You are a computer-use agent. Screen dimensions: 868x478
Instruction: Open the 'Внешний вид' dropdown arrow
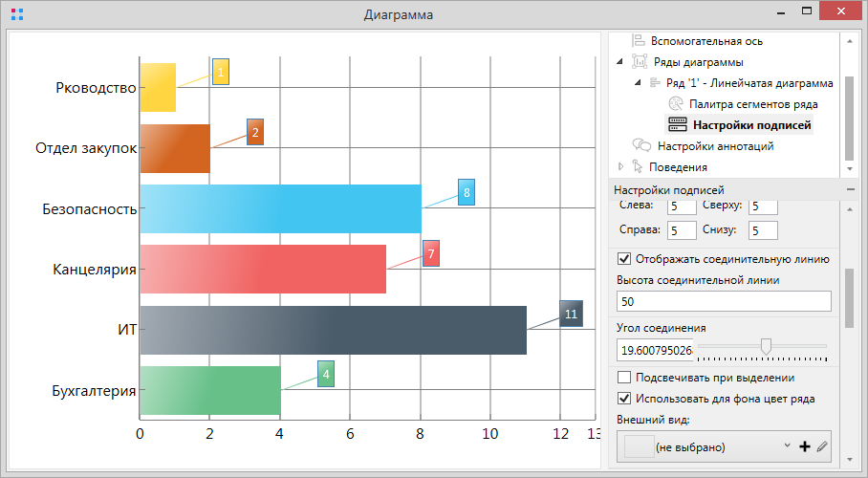786,446
